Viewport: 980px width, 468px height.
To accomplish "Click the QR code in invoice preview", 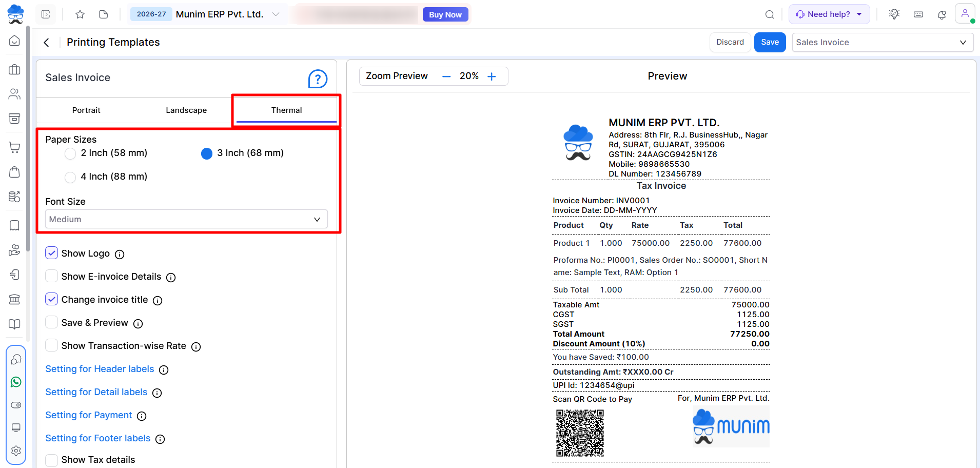I will pyautogui.click(x=580, y=433).
